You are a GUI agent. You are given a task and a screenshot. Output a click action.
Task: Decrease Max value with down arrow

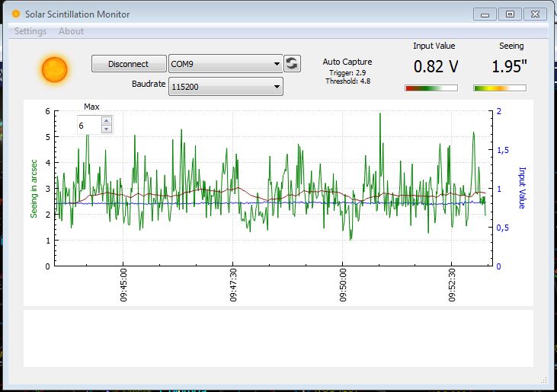click(106, 129)
